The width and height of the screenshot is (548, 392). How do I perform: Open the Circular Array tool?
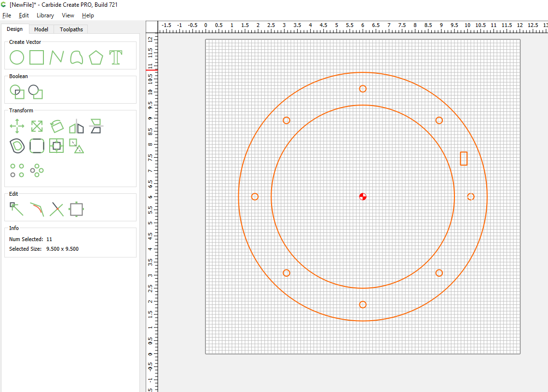[x=37, y=171]
